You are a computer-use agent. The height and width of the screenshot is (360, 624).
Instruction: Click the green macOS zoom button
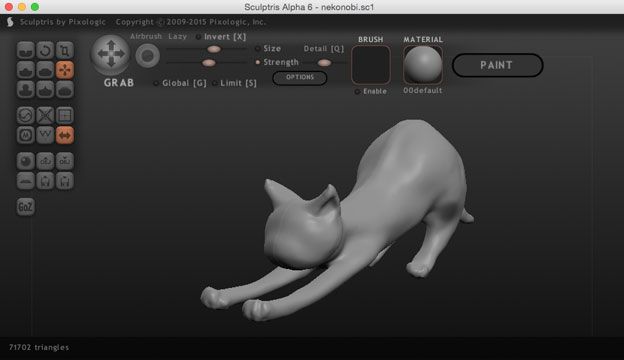point(35,7)
